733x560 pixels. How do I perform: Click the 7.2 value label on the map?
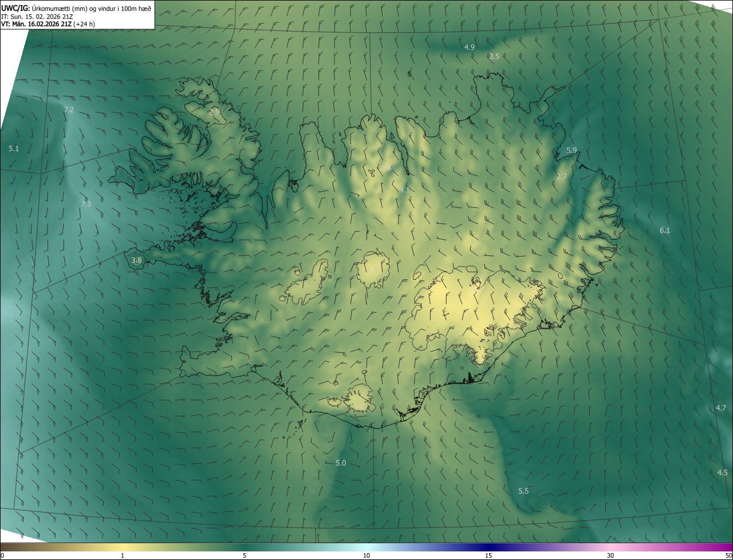(x=69, y=109)
